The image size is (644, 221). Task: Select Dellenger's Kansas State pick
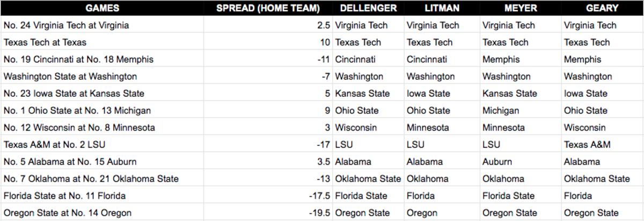[x=363, y=94]
